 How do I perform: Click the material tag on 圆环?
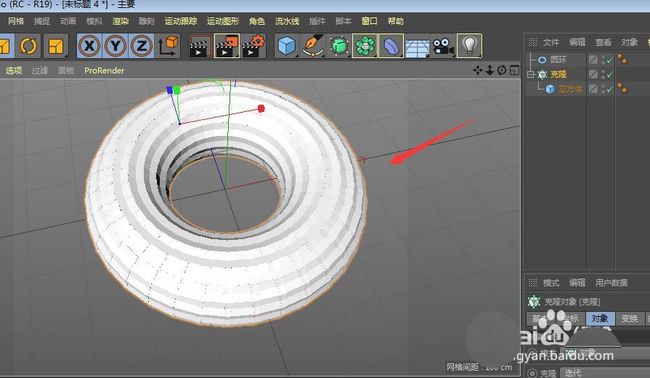(x=623, y=59)
